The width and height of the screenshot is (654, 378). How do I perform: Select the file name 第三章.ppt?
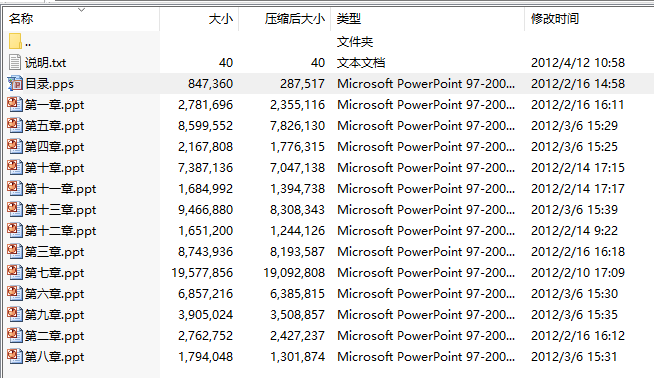[x=55, y=252]
